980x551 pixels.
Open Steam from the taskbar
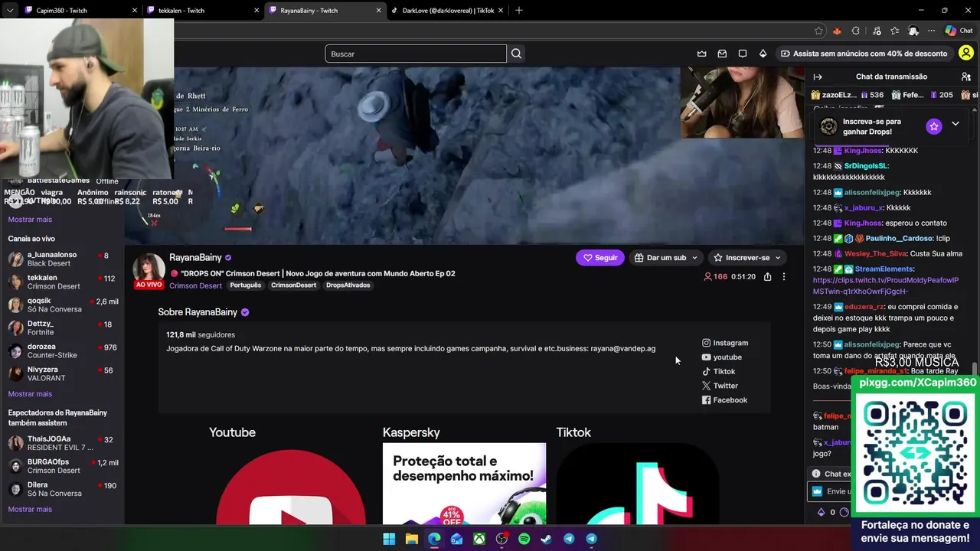click(x=546, y=539)
